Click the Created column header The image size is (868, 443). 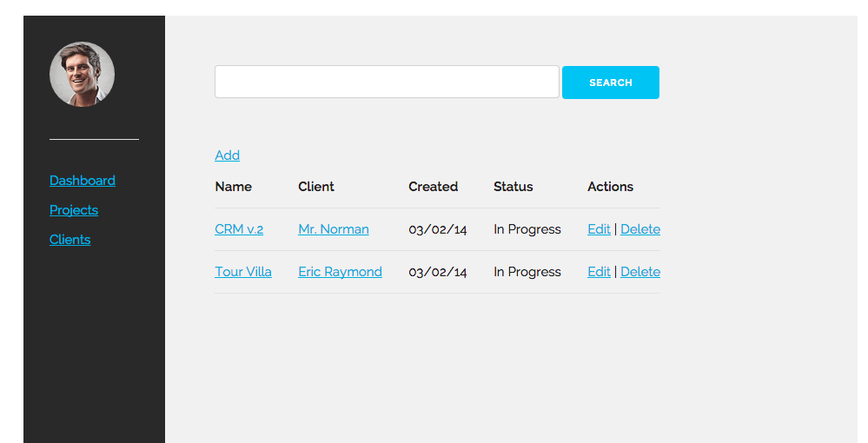click(x=433, y=187)
